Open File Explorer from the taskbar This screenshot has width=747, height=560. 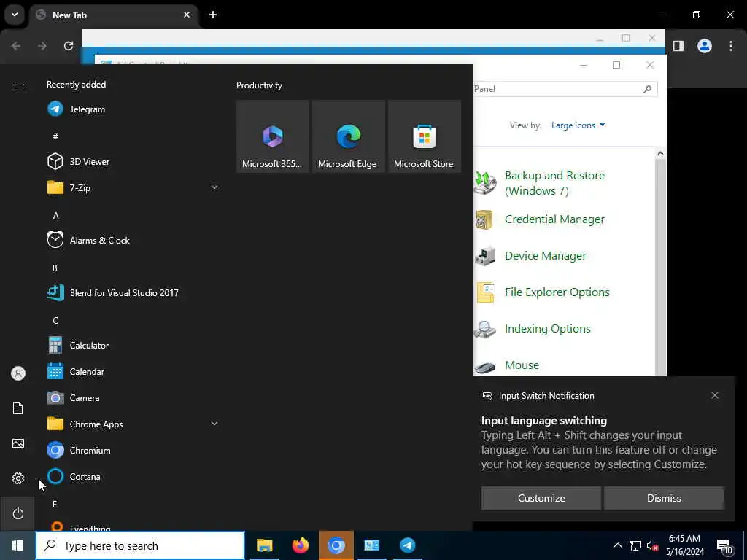[264, 545]
